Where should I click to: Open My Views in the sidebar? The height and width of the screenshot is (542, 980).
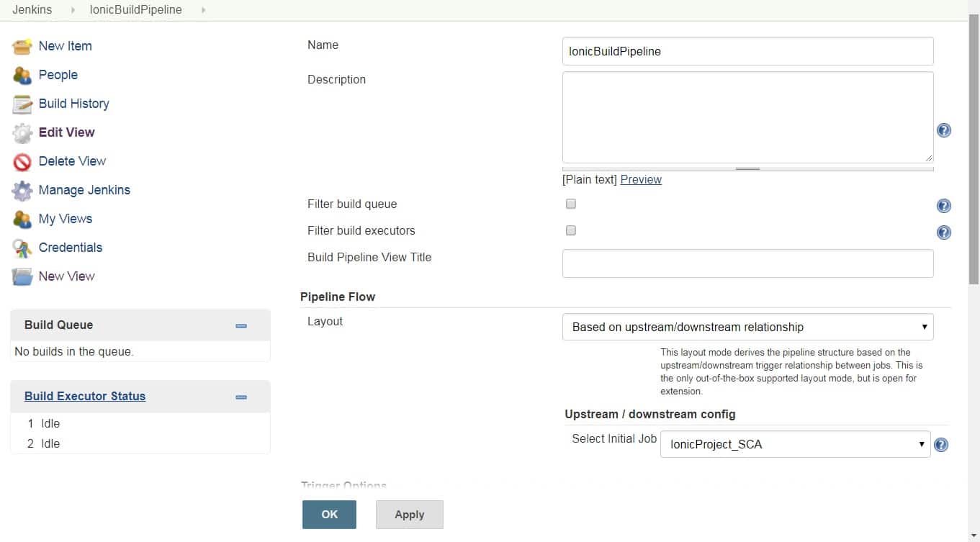[x=66, y=219]
